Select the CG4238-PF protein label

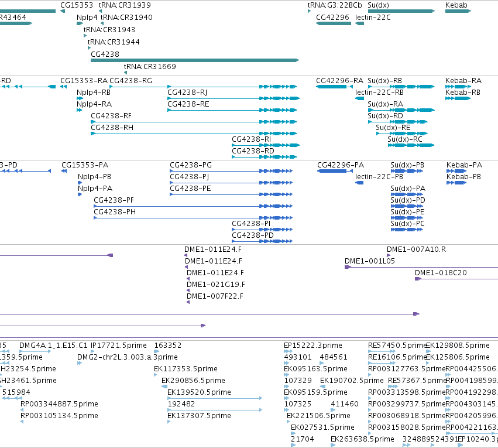click(114, 200)
